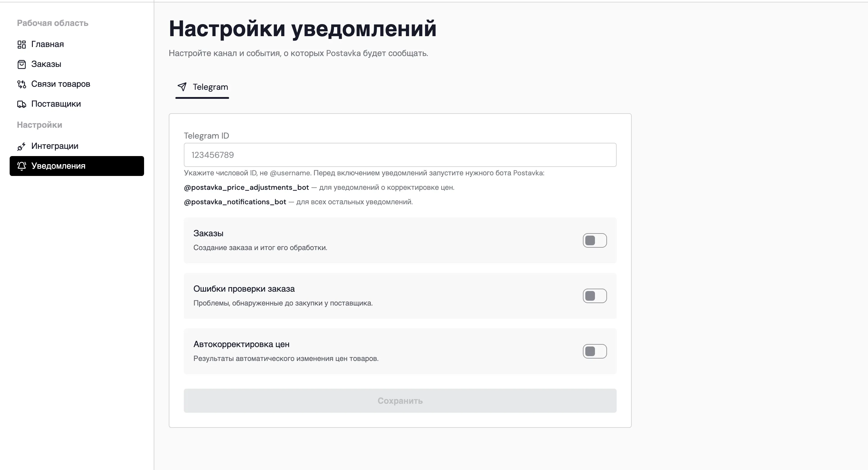Enable Автокорректировка цен toggle
Viewport: 868px width, 470px height.
[595, 351]
